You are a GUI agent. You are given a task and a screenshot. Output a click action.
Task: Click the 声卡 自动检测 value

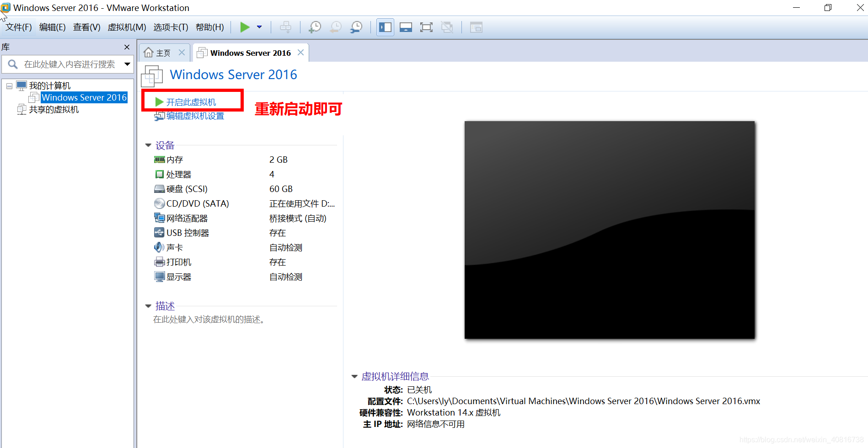click(x=286, y=248)
